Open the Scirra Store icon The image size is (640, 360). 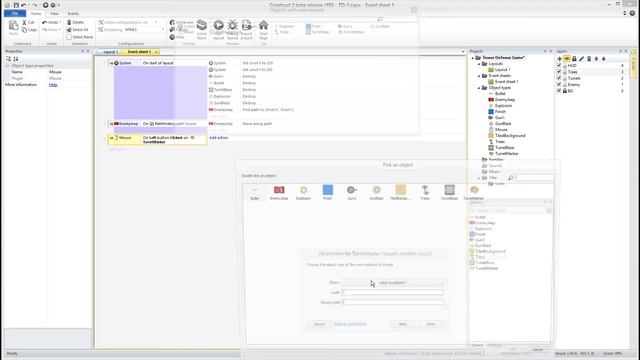tap(202, 26)
